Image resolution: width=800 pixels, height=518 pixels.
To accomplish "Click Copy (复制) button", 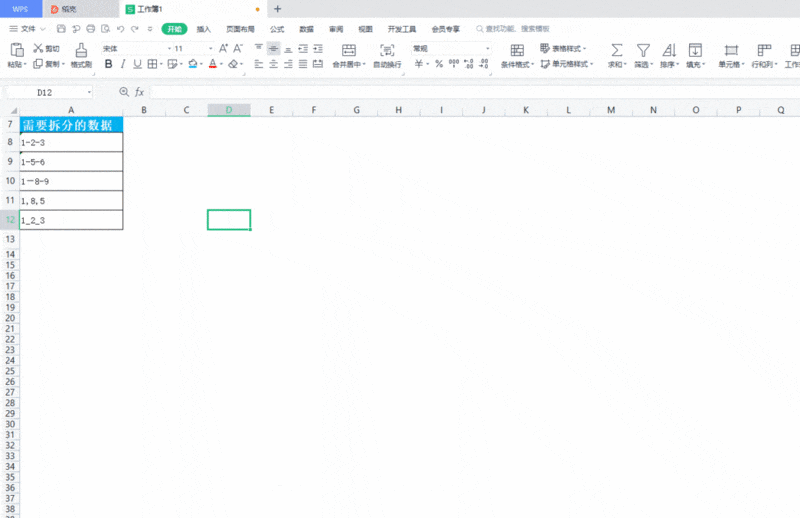I will point(49,64).
